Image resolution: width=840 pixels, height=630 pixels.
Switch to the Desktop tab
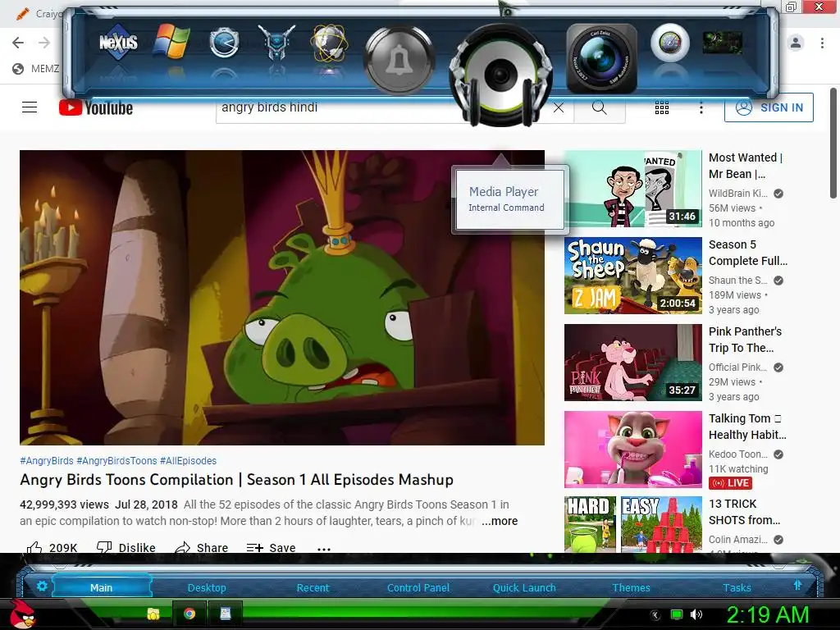tap(207, 587)
